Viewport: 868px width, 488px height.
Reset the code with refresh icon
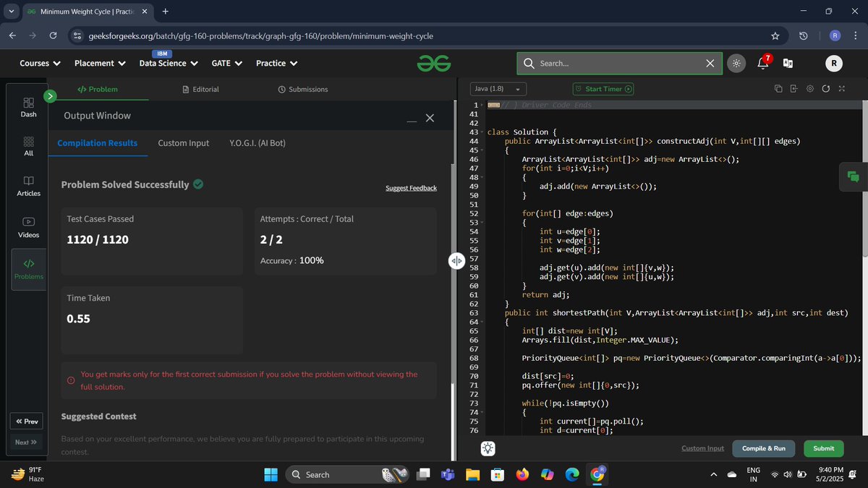pos(825,89)
